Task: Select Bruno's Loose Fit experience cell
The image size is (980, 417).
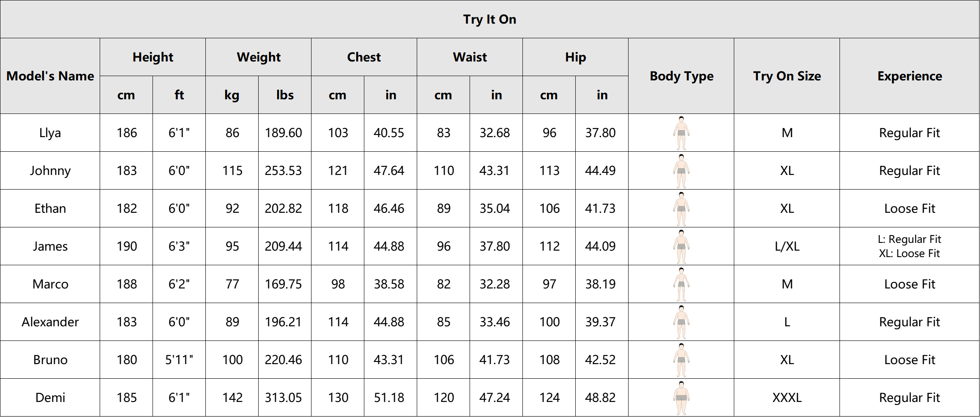Action: click(x=910, y=360)
